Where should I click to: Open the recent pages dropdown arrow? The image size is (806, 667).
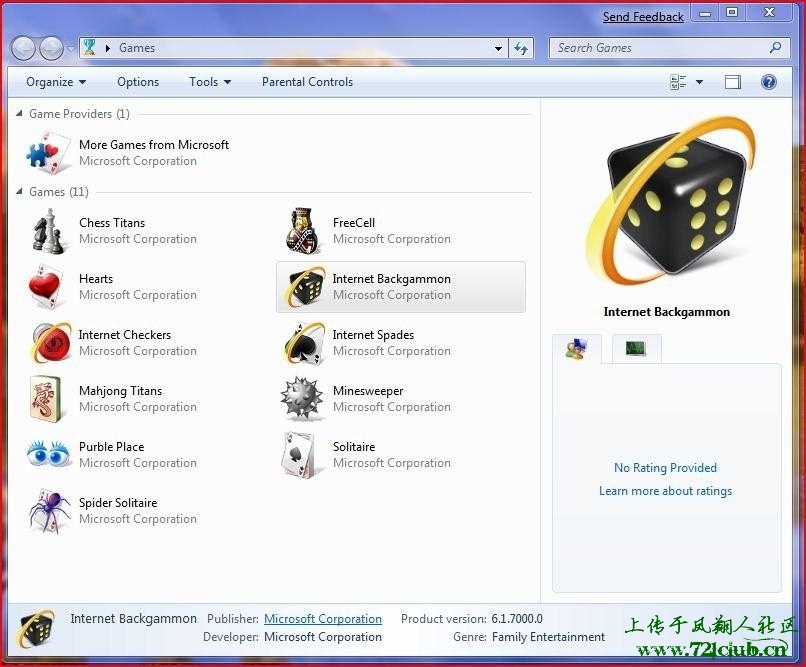[x=70, y=49]
